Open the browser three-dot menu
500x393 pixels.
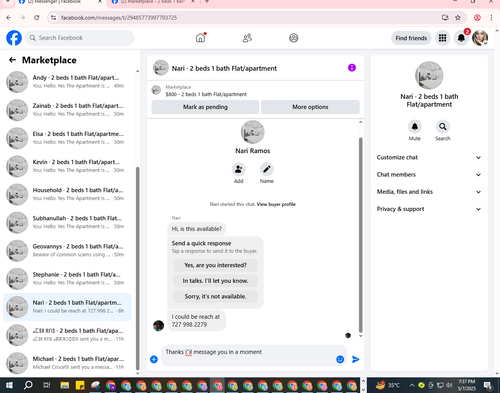[491, 18]
